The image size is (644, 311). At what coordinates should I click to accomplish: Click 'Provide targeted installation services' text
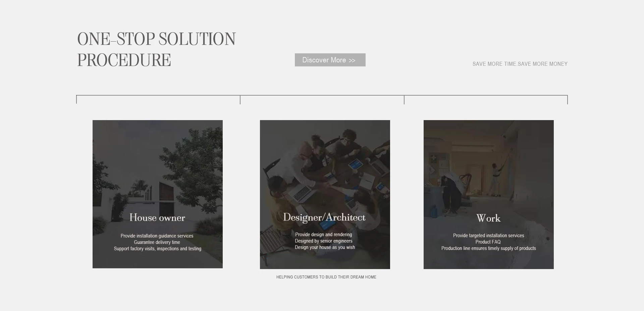(x=489, y=236)
